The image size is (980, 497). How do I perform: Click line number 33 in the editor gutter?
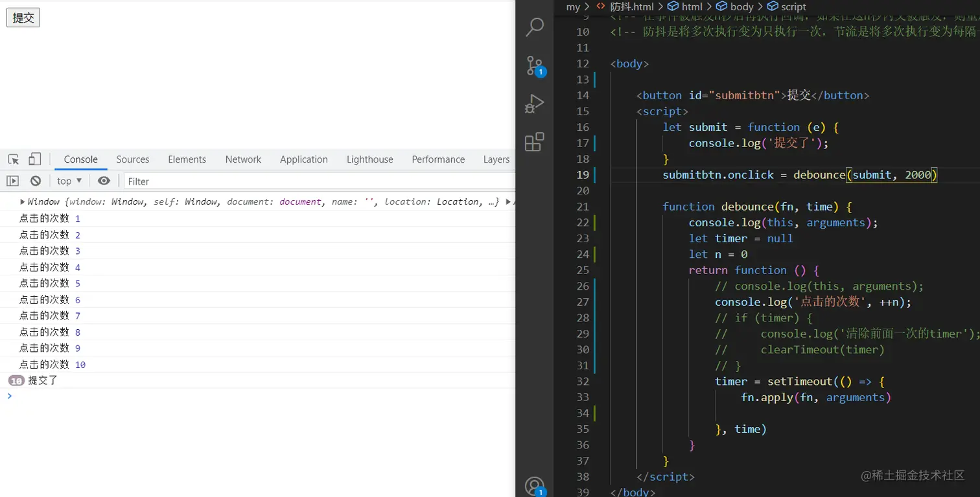click(582, 397)
